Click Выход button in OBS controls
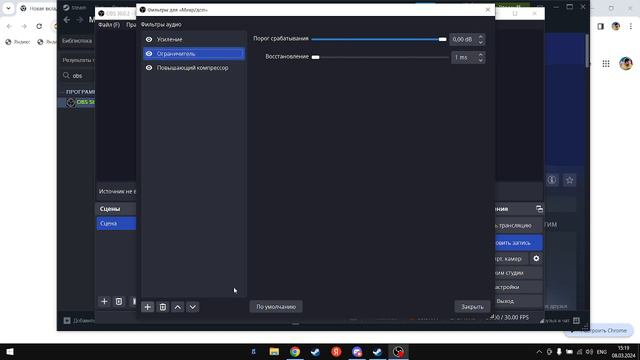Image resolution: width=640 pixels, height=360 pixels. pyautogui.click(x=519, y=301)
